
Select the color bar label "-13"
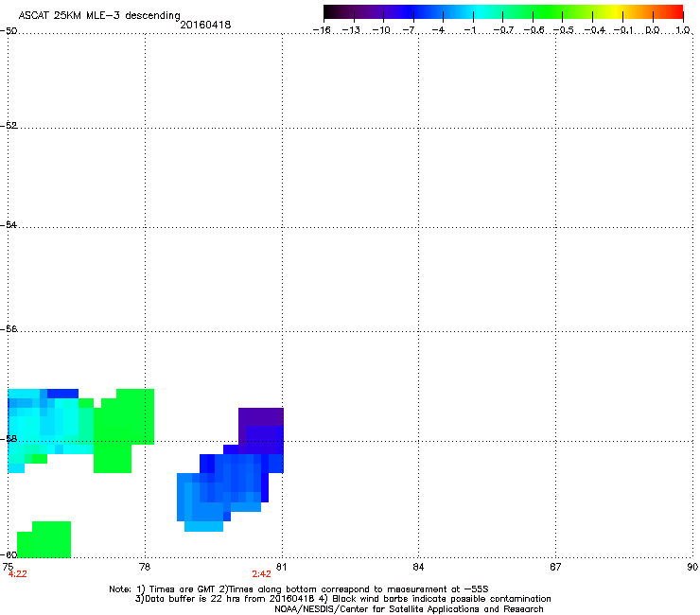click(x=351, y=30)
